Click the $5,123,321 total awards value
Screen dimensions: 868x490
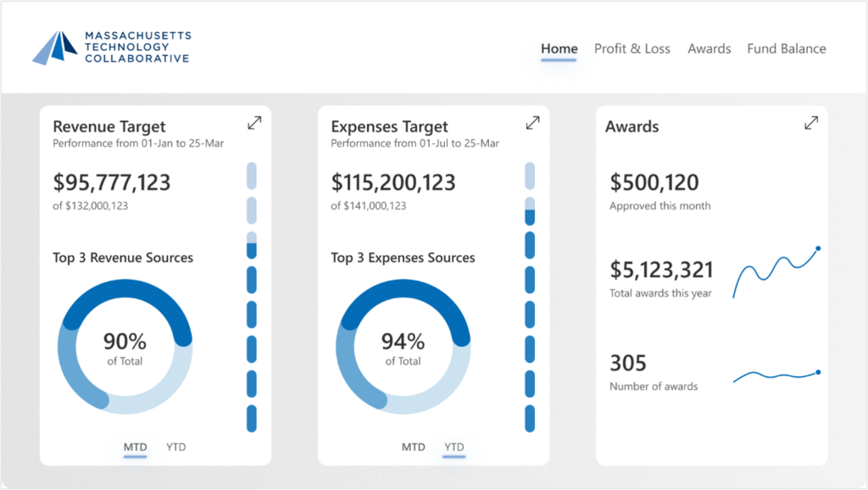pyautogui.click(x=661, y=270)
